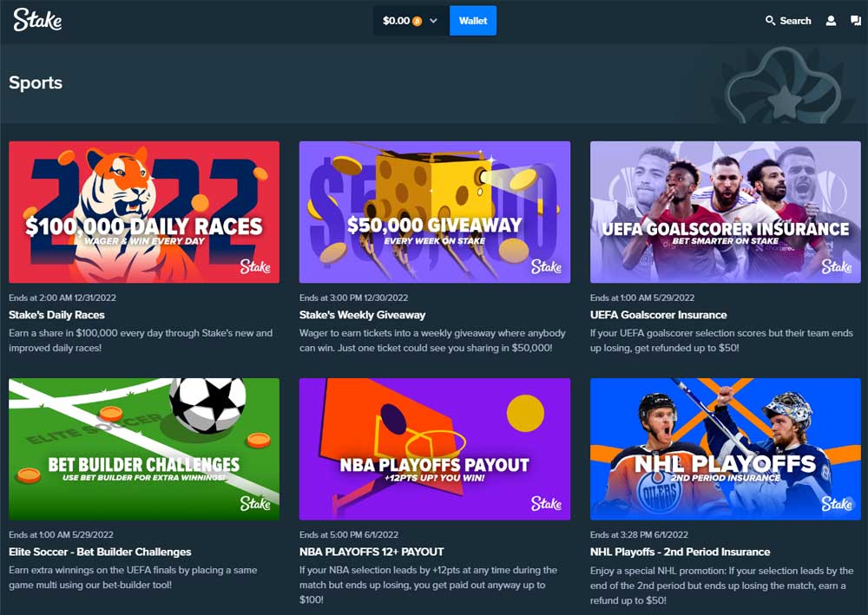Click the Daily Races description text

[141, 341]
